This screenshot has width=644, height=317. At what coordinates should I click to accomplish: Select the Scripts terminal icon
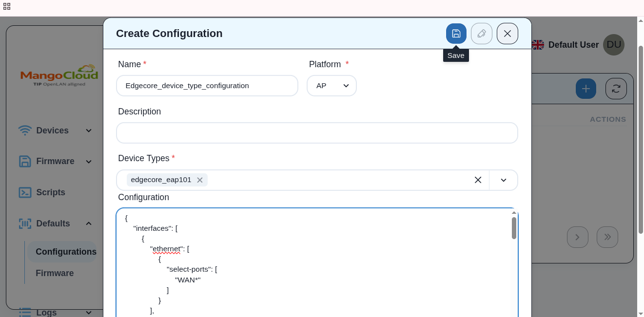click(x=25, y=192)
